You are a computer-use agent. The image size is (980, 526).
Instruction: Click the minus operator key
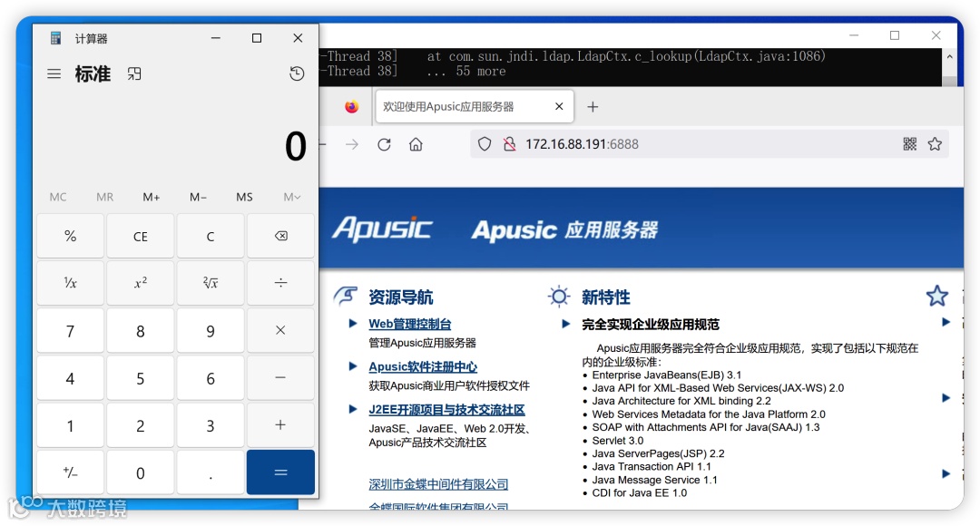coord(280,378)
